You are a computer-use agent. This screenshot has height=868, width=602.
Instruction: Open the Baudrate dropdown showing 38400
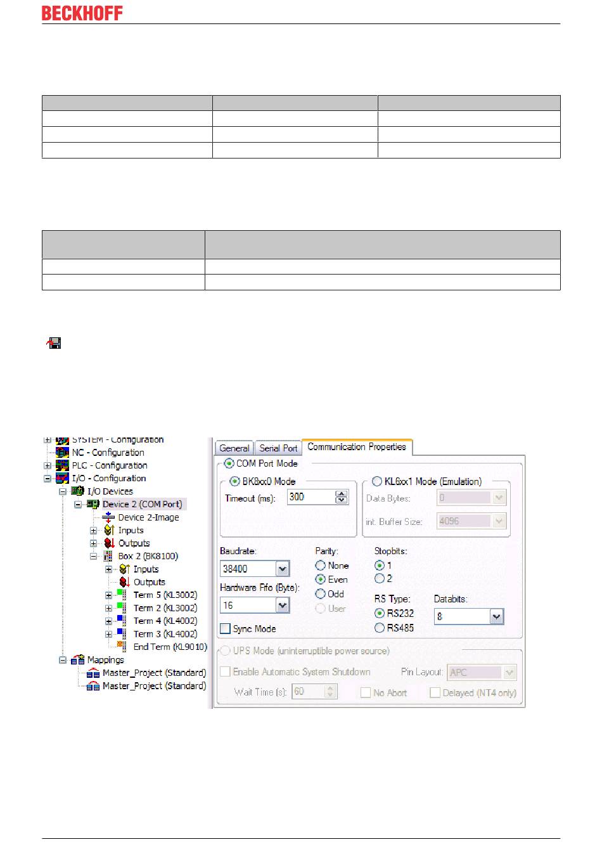tap(283, 569)
